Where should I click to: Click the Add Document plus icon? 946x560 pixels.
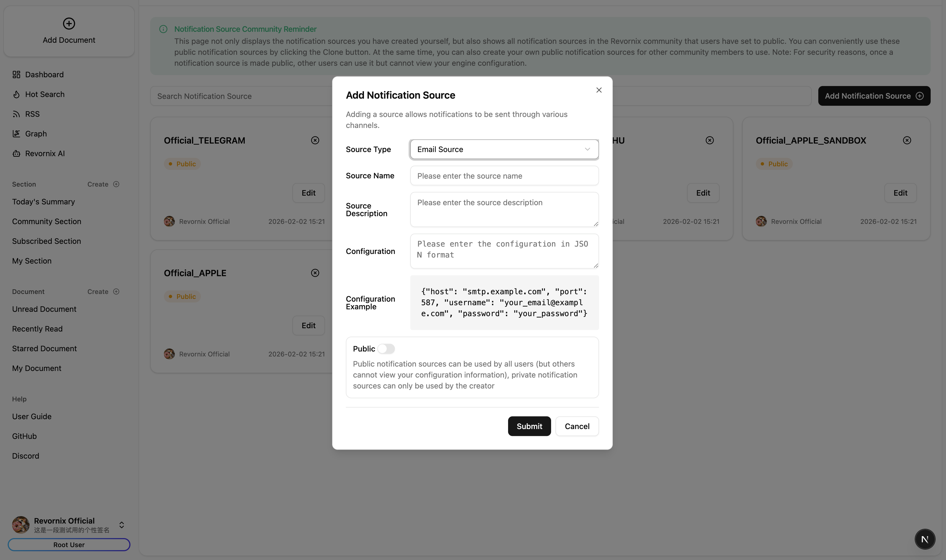pos(69,23)
